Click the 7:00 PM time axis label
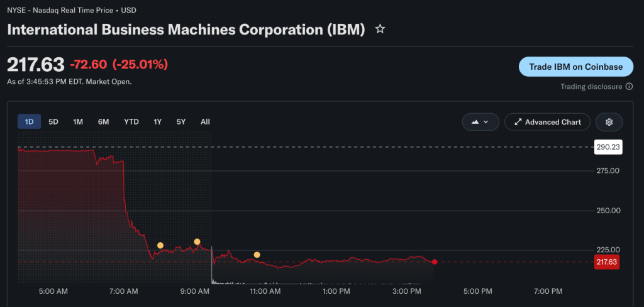 tap(548, 291)
